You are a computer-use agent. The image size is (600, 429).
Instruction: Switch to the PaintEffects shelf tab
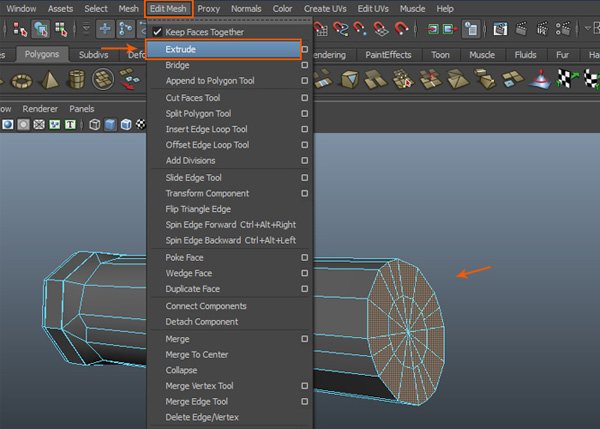coord(388,55)
